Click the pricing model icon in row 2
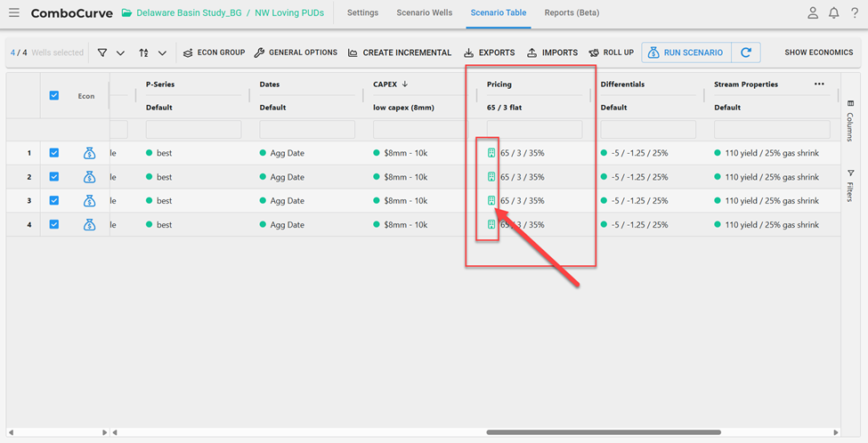 (x=491, y=177)
